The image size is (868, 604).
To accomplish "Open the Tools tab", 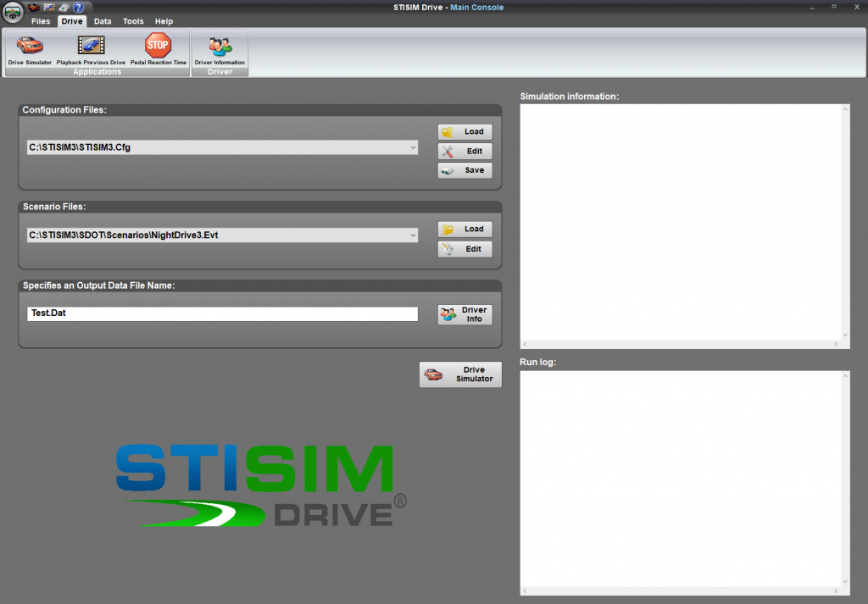I will 133,21.
